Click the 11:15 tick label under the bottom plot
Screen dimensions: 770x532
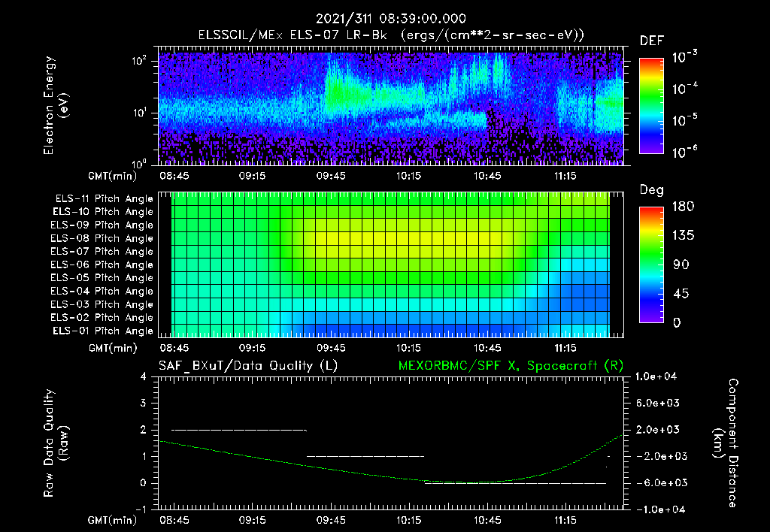pyautogui.click(x=565, y=520)
